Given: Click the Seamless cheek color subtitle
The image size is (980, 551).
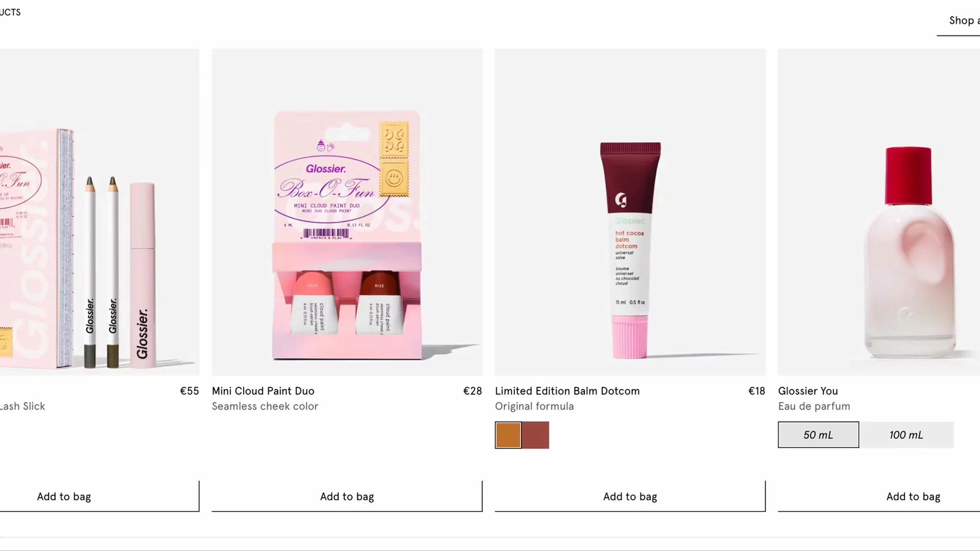Looking at the screenshot, I should (265, 406).
